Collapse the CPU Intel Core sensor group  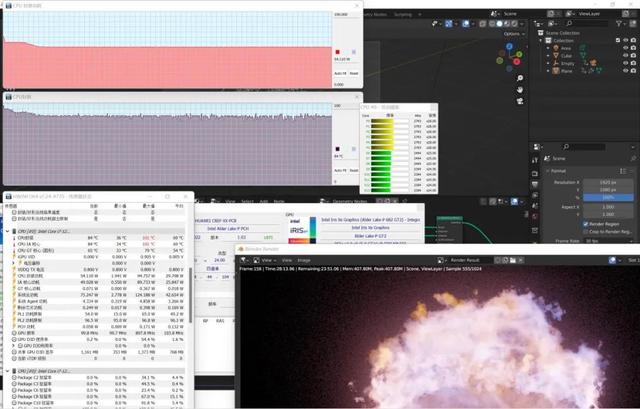point(7,231)
